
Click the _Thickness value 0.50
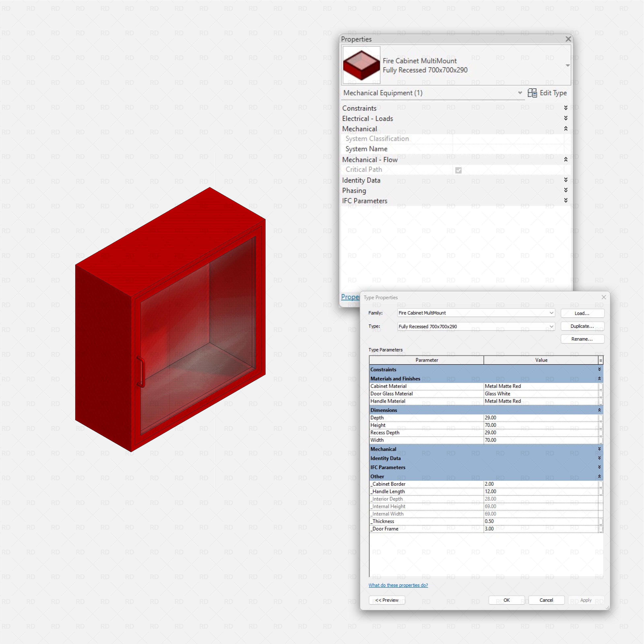click(541, 521)
